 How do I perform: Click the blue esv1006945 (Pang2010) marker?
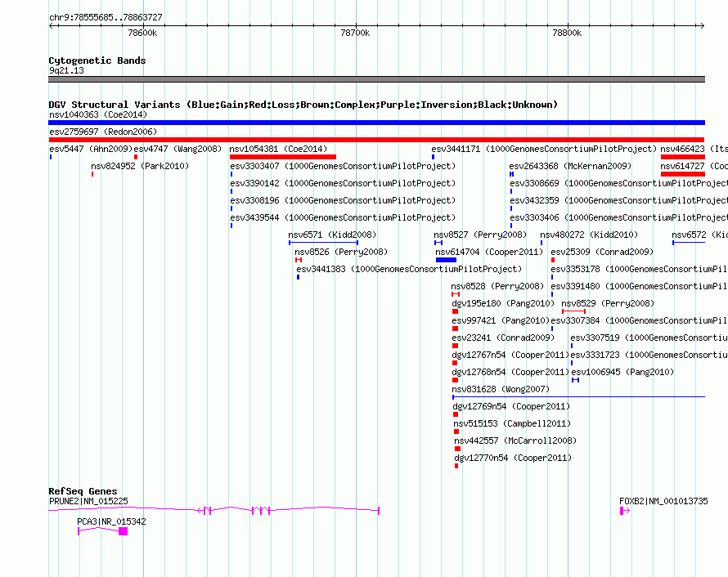pos(575,380)
